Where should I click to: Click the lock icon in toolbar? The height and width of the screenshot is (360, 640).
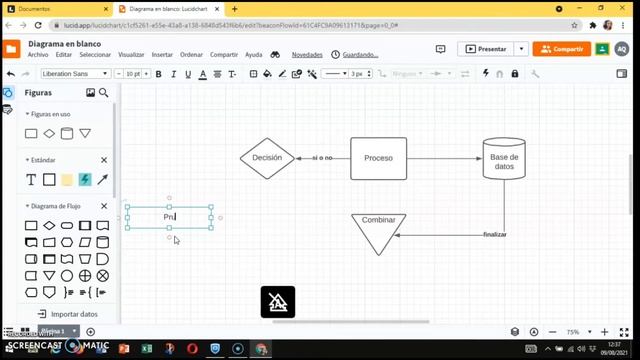[x=515, y=73]
